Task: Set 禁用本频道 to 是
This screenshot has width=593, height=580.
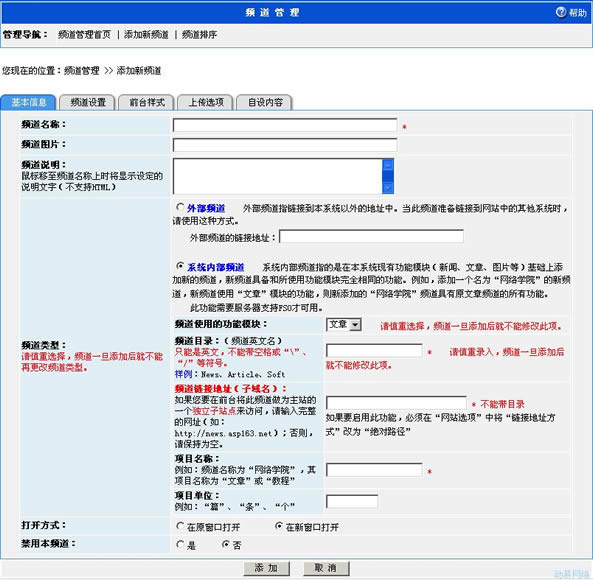Action: coord(180,544)
